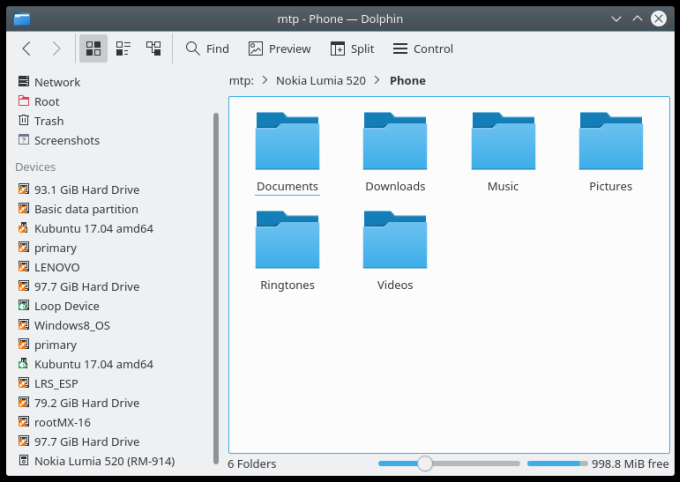Image resolution: width=680 pixels, height=482 pixels.
Task: Go forward using the forward arrow
Action: click(56, 48)
